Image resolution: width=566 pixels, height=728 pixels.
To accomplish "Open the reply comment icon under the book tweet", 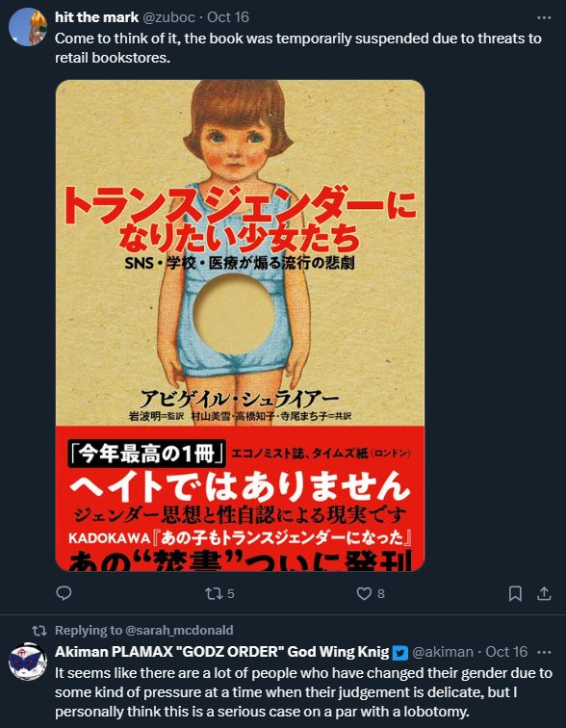I will tap(64, 593).
